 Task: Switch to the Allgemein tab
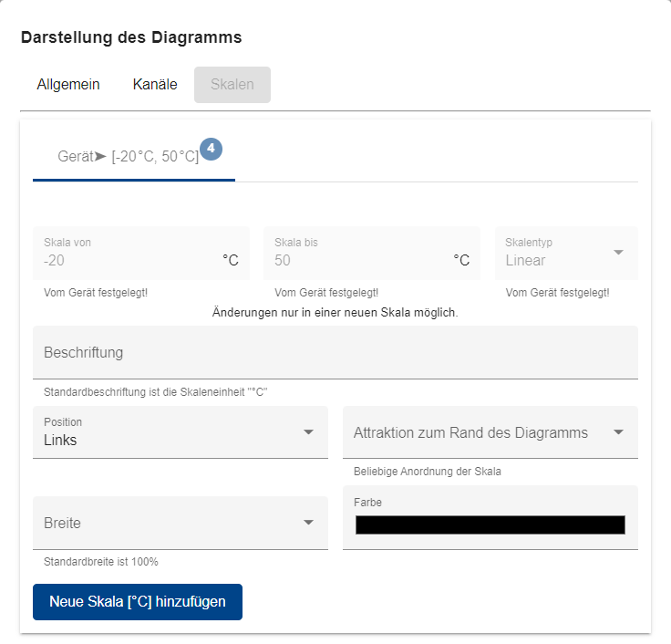coord(68,85)
